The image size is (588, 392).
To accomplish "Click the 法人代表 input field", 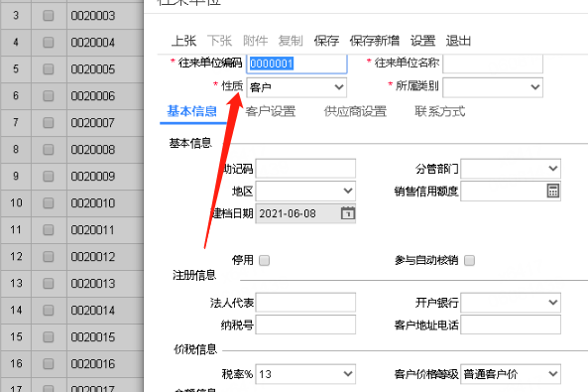I will coord(305,303).
